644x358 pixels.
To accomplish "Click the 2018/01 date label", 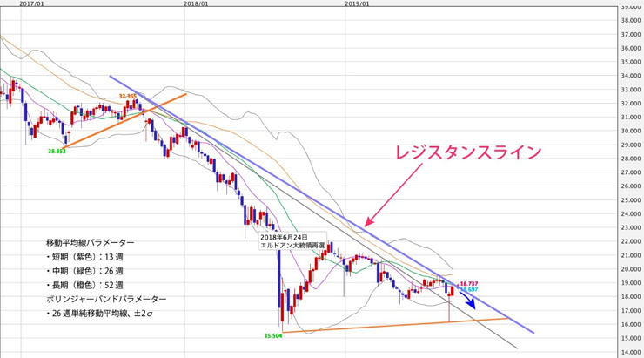I will 196,3.
